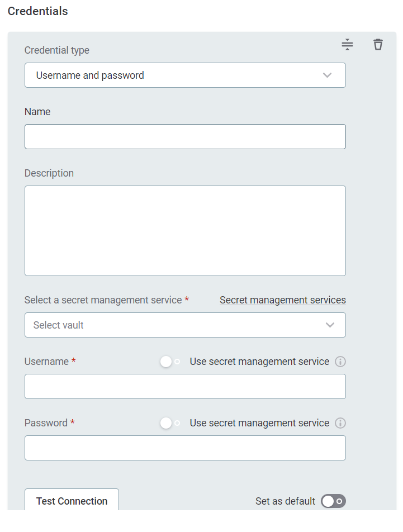The height and width of the screenshot is (532, 403).
Task: Click the Select vault placeholder text
Action: (x=58, y=325)
